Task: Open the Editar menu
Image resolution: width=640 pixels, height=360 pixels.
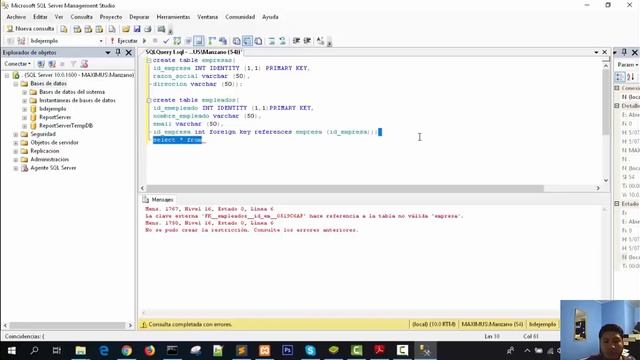Action: pyautogui.click(x=40, y=17)
